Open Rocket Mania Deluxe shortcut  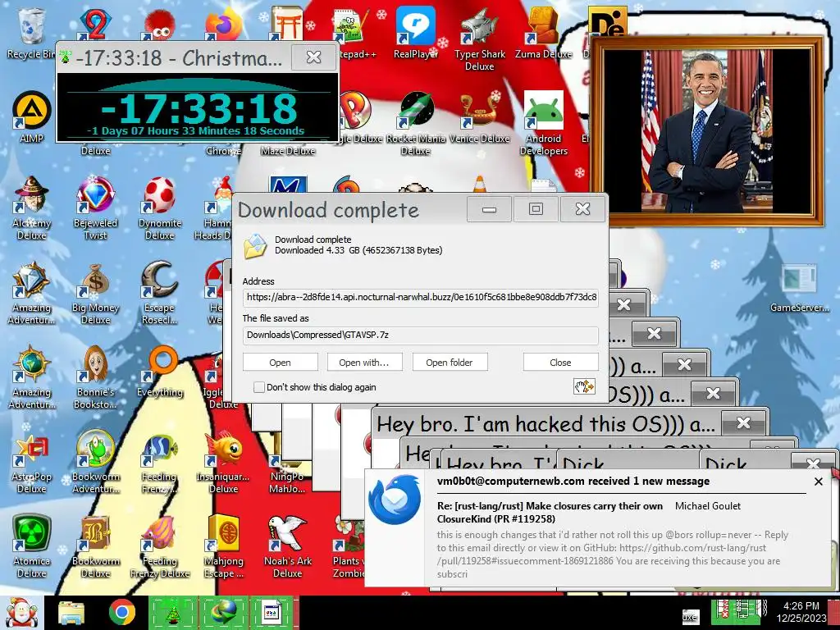(416, 123)
